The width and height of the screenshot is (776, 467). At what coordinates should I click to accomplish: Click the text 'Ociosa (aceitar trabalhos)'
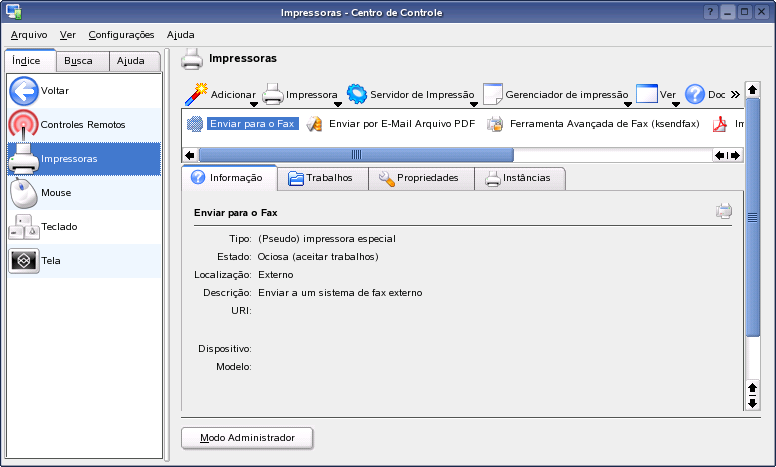click(318, 257)
